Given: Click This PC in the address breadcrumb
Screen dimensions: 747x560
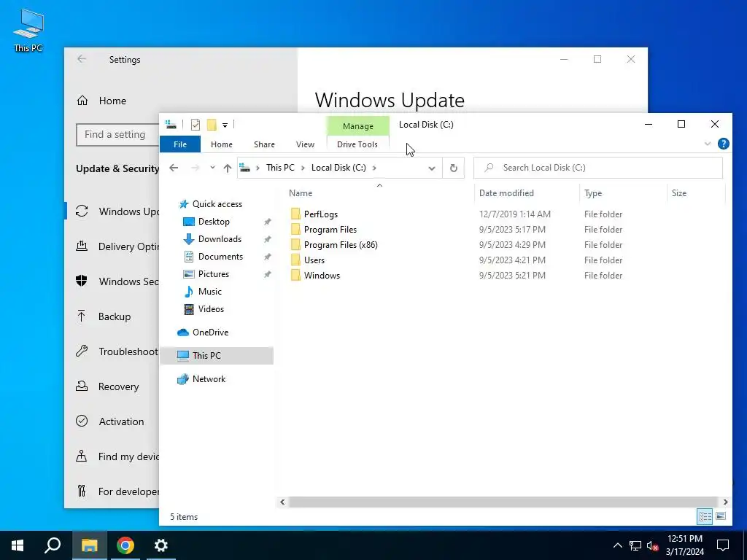Looking at the screenshot, I should (x=280, y=168).
